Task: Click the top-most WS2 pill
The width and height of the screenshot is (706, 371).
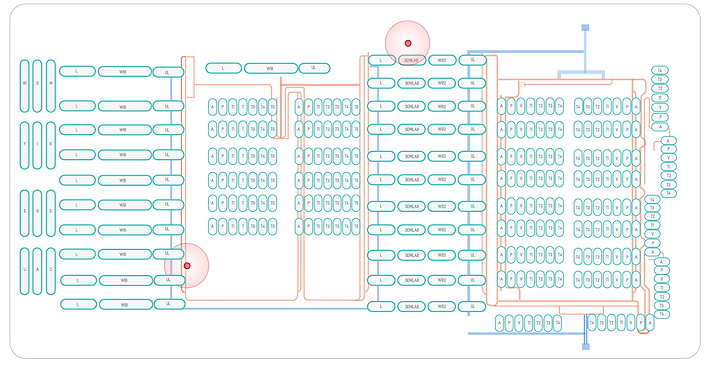Action: coord(442,60)
